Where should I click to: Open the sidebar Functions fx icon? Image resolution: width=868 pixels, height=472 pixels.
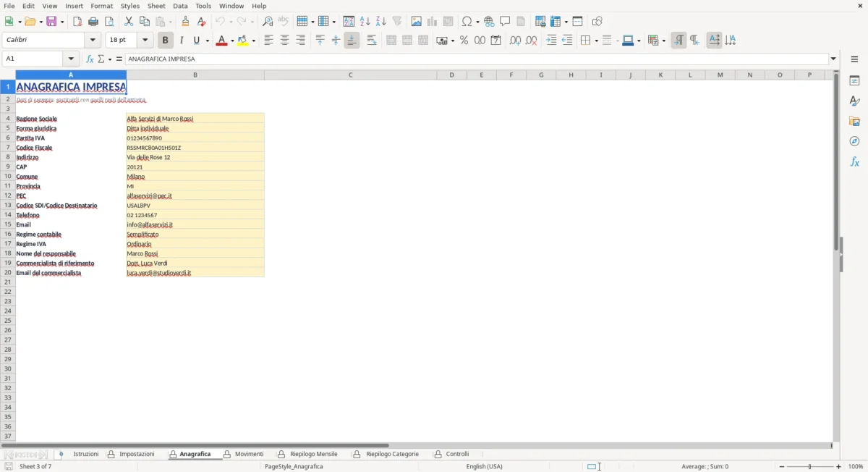pyautogui.click(x=855, y=161)
